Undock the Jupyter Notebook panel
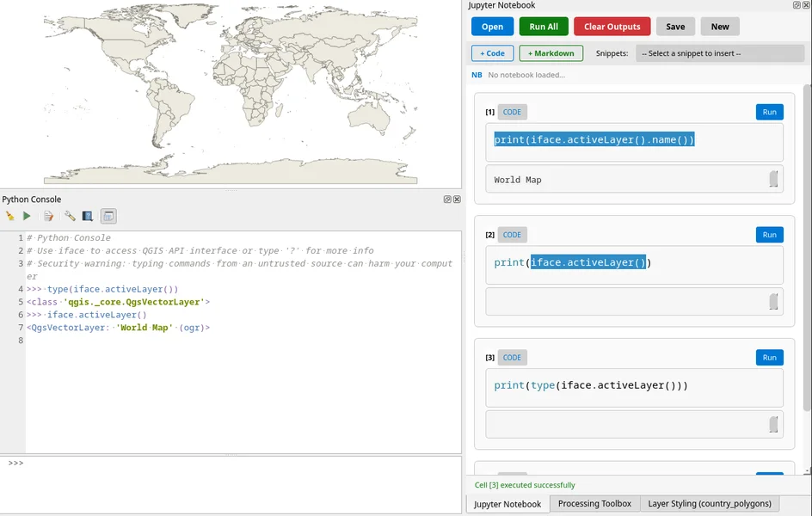The image size is (812, 516). pos(797,5)
